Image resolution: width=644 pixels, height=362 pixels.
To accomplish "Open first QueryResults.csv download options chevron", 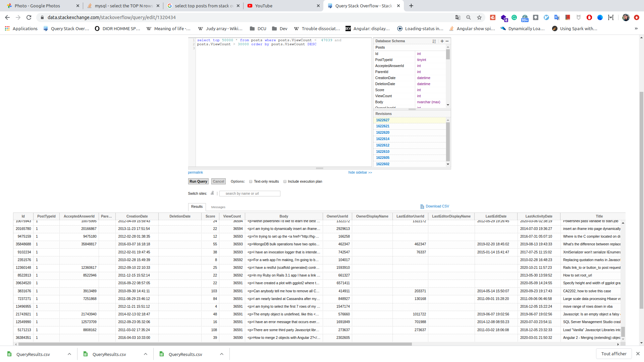I will (69, 354).
